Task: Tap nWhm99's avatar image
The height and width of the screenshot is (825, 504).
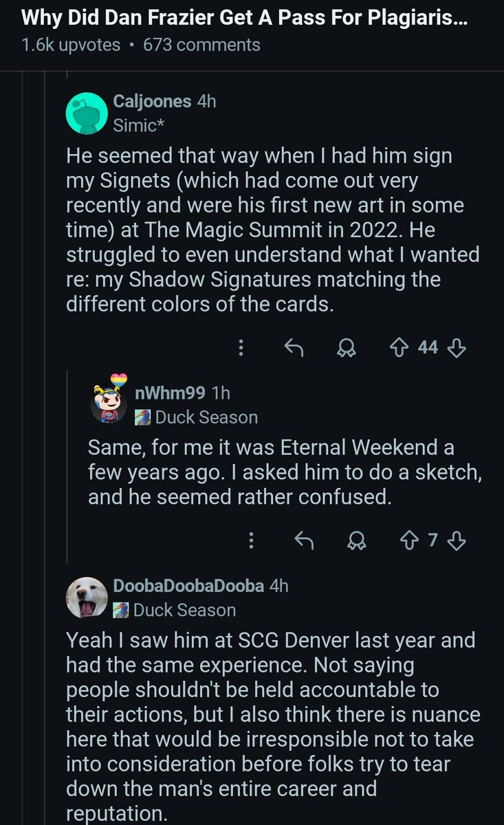Action: pyautogui.click(x=109, y=401)
